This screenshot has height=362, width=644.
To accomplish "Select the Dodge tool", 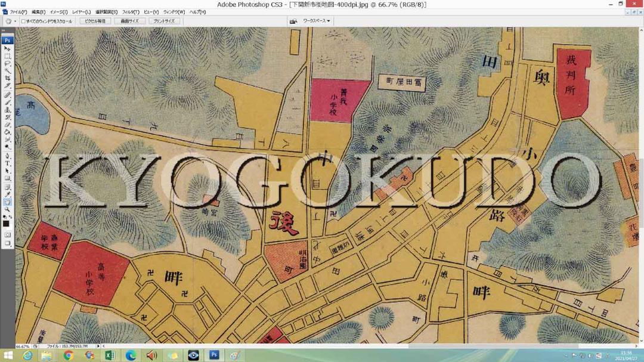I will [7, 147].
